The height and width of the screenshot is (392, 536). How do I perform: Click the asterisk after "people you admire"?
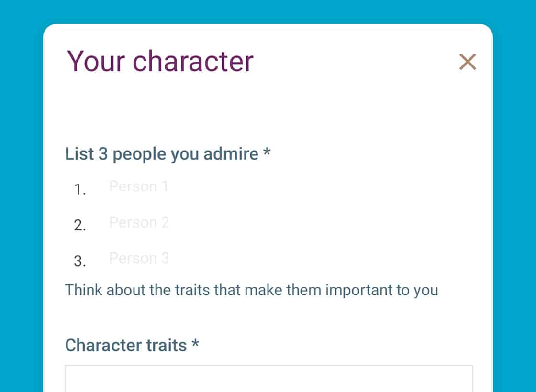tap(267, 153)
